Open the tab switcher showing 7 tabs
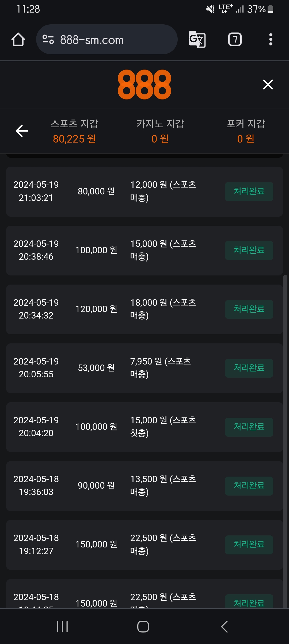Viewport: 289px width, 644px height. (x=235, y=40)
